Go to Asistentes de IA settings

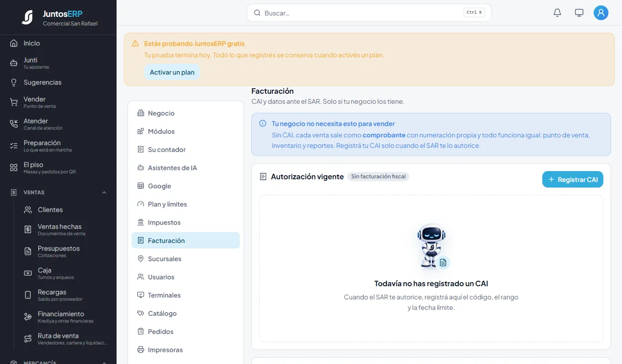186,168
